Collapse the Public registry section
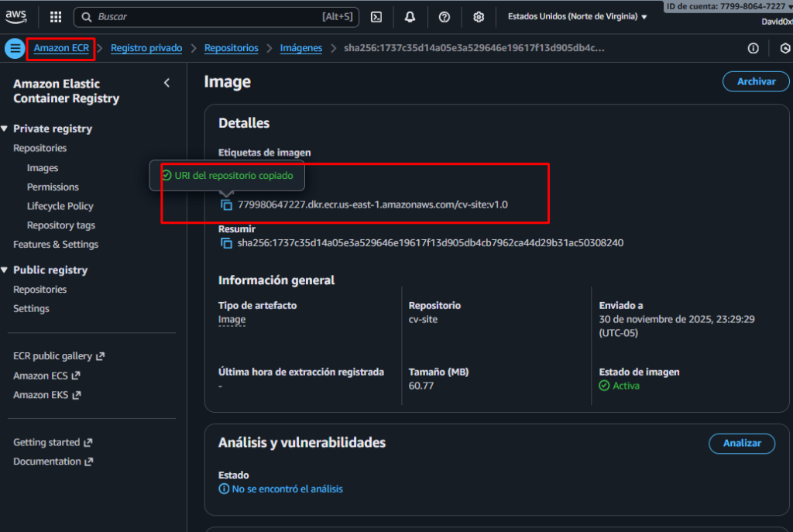 pos(5,270)
